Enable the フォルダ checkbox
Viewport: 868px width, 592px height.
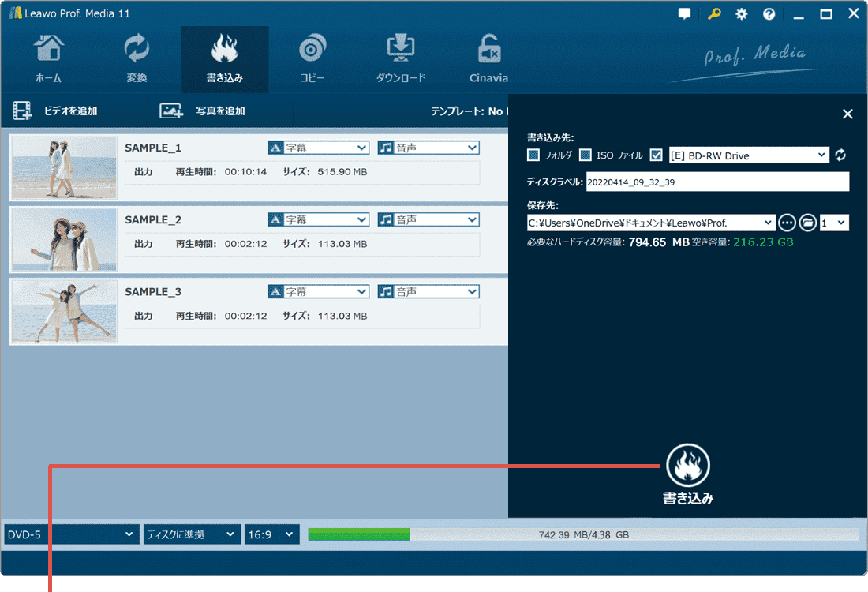[x=533, y=155]
